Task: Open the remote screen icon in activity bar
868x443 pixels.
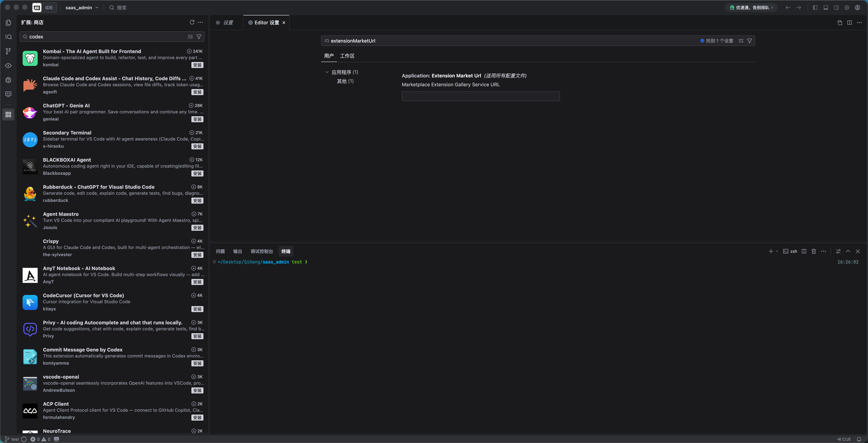Action: 8,94
